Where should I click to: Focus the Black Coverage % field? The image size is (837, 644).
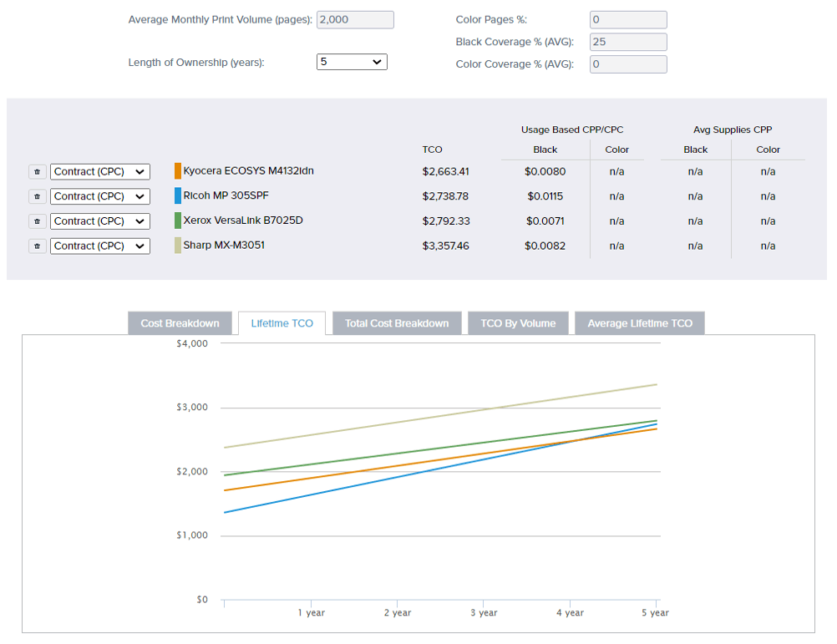[x=628, y=42]
